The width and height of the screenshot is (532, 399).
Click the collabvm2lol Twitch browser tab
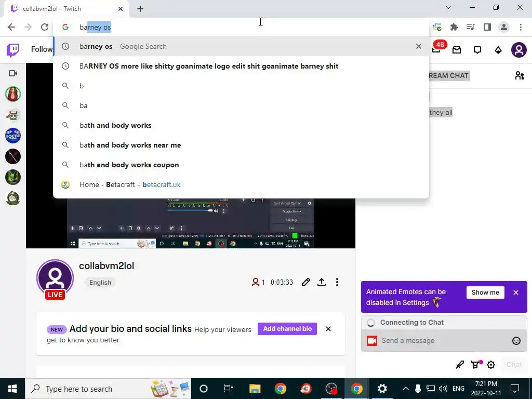coord(66,9)
